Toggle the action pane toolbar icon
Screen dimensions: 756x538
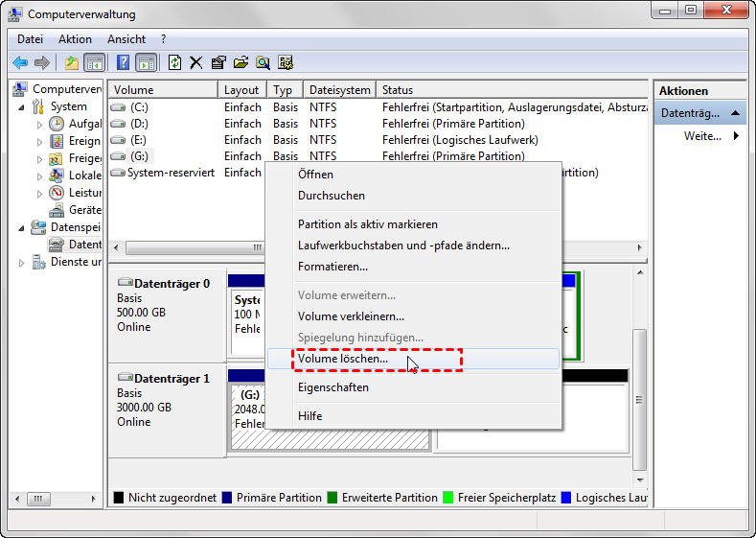click(x=146, y=62)
